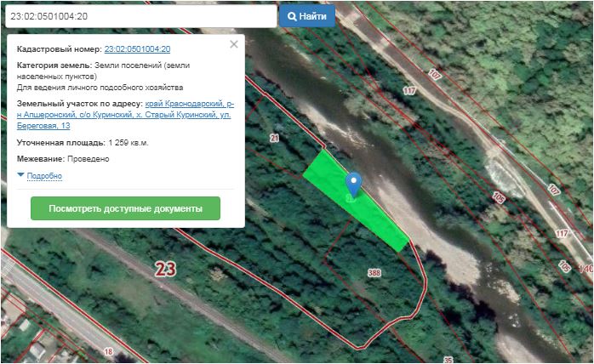The width and height of the screenshot is (594, 364).
Task: Click Посмотреть доступные документы button
Action: [x=125, y=208]
